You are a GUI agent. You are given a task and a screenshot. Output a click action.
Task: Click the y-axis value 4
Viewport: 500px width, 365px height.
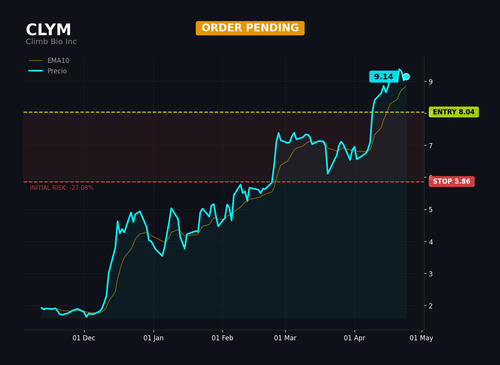pos(431,242)
